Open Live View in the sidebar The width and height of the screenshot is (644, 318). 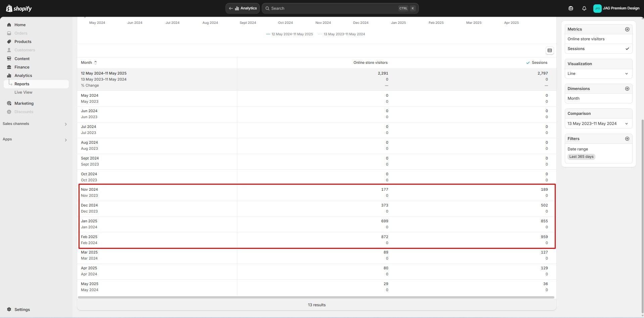coord(23,92)
